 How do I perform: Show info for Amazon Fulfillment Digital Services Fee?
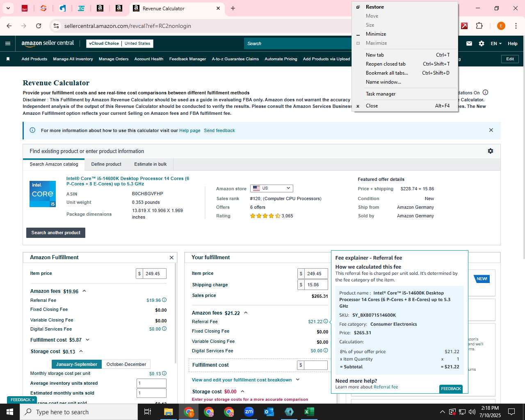164,329
